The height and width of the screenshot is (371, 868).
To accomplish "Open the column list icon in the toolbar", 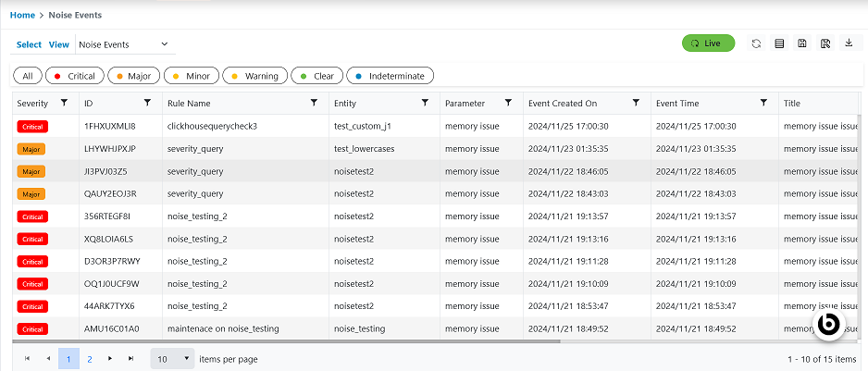I will [x=779, y=43].
